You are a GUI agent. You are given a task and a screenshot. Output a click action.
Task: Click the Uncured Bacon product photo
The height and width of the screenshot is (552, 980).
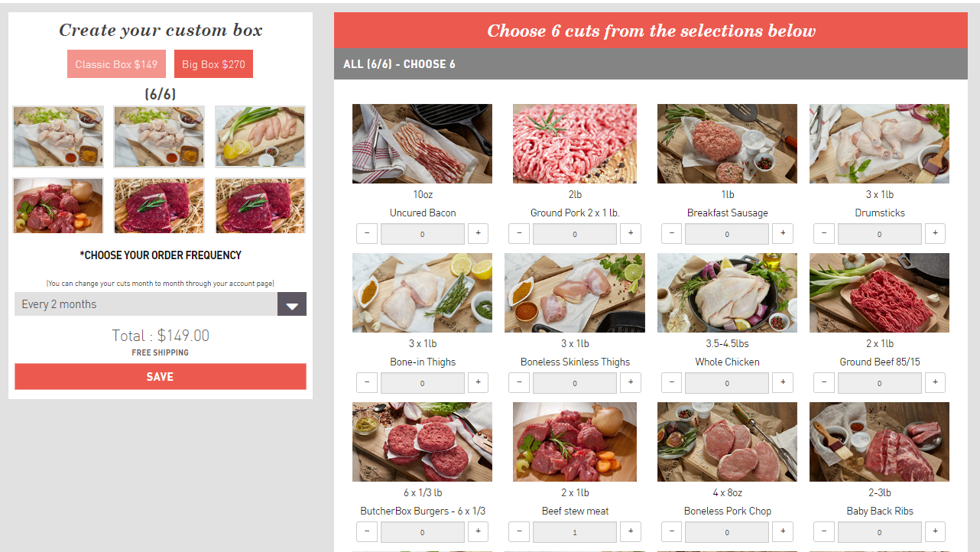pos(422,144)
